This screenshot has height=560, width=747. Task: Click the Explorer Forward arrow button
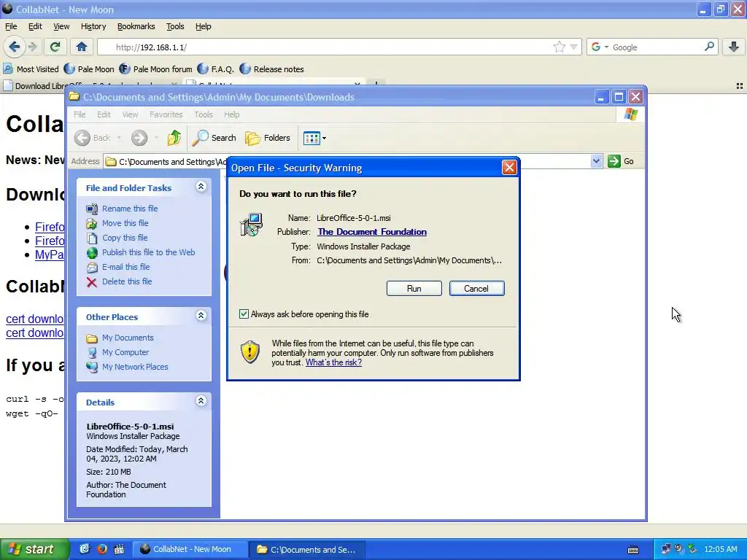tap(139, 138)
